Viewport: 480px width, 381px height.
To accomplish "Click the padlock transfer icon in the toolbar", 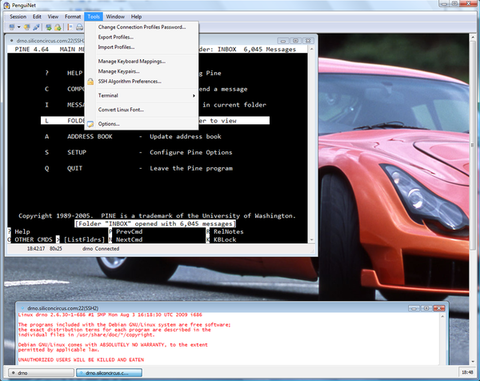I will click(58, 27).
